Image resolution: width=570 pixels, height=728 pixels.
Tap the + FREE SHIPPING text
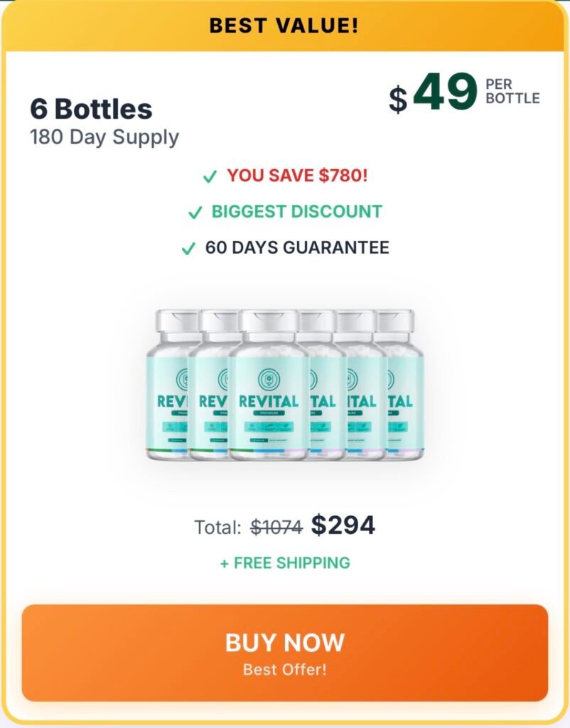pyautogui.click(x=285, y=563)
